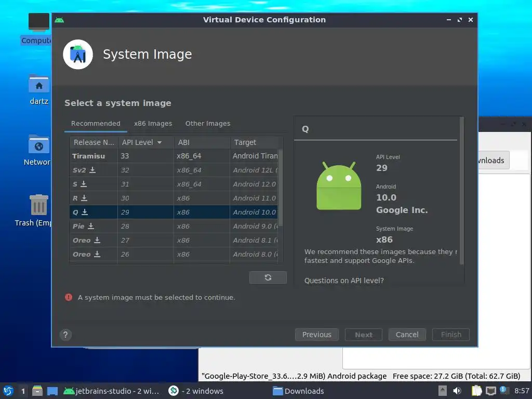Download the Oreo API 27 image
532x399 pixels.
tap(97, 240)
